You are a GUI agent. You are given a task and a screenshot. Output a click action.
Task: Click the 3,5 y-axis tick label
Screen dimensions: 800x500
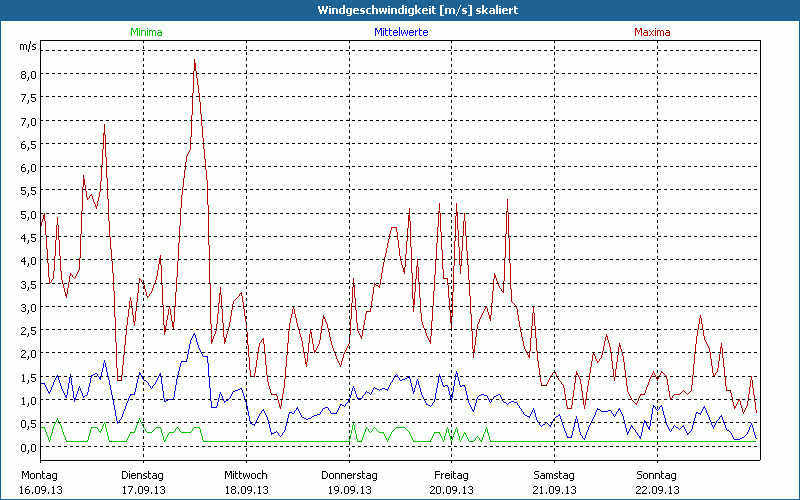[x=28, y=284]
